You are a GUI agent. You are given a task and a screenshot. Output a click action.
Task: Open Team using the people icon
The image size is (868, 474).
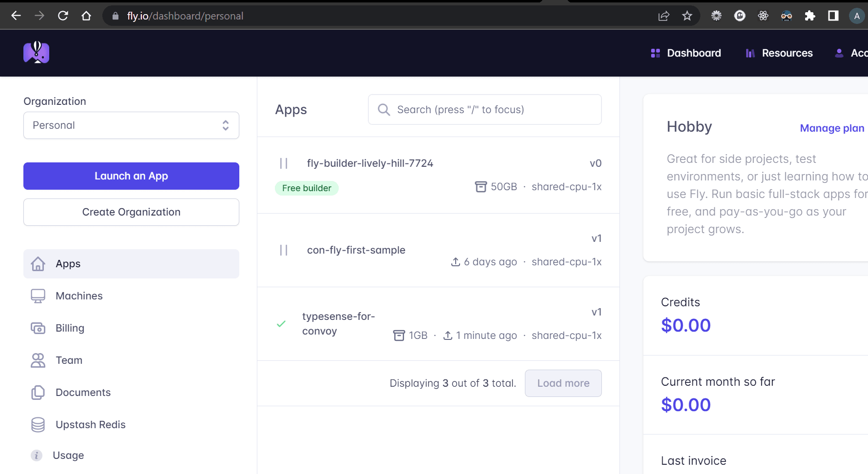click(x=37, y=360)
